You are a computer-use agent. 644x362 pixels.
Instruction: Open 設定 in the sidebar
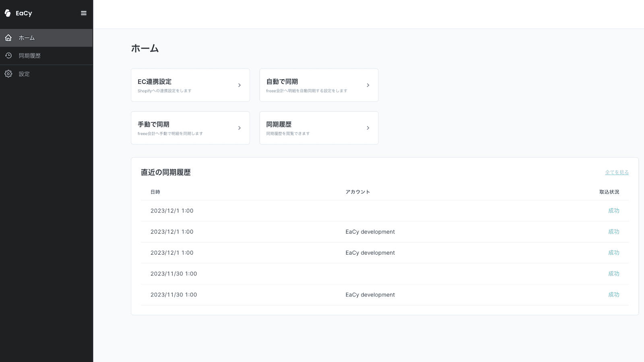pos(24,74)
